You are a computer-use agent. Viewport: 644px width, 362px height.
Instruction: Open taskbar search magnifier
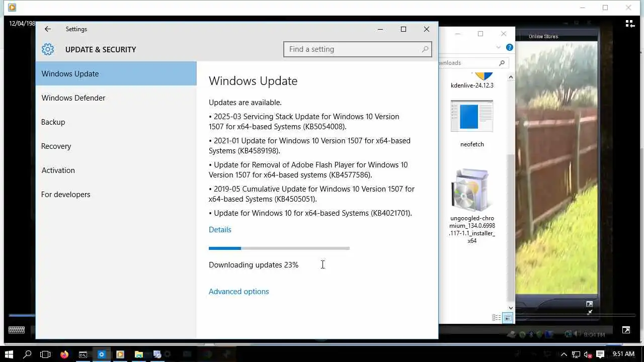[27, 354]
